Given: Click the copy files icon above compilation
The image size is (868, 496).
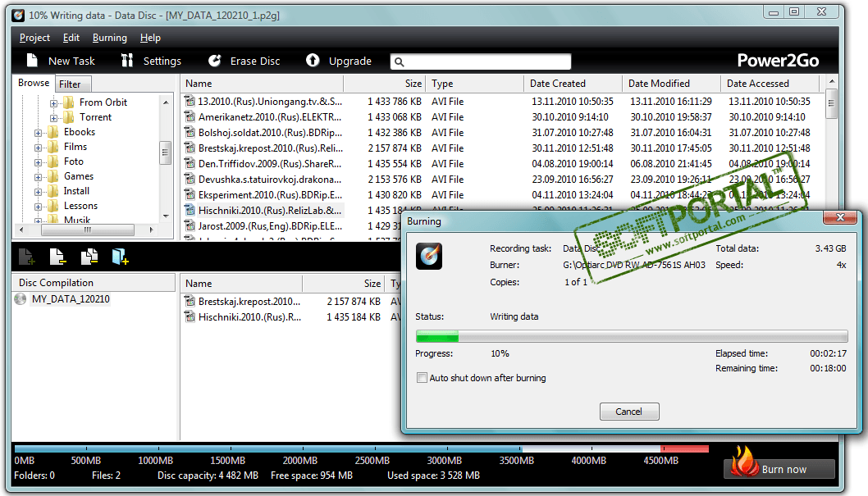Looking at the screenshot, I should point(89,257).
